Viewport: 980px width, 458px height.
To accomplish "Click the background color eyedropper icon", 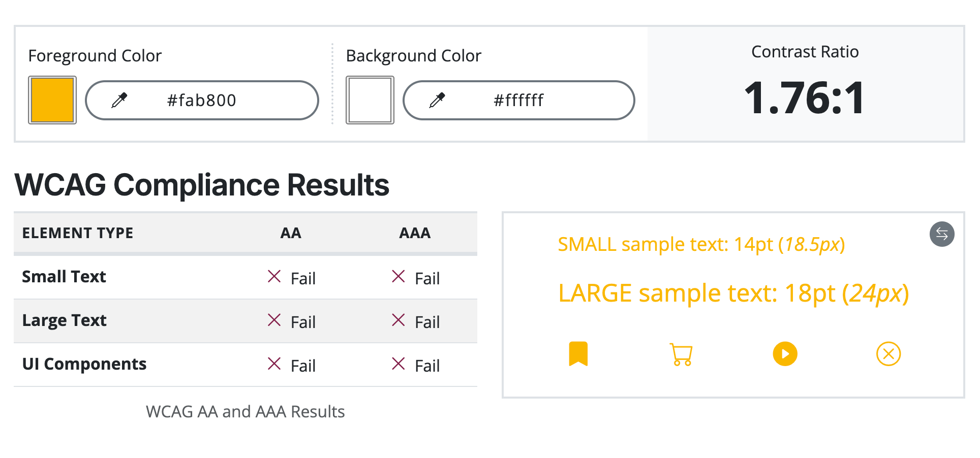I will (x=437, y=100).
